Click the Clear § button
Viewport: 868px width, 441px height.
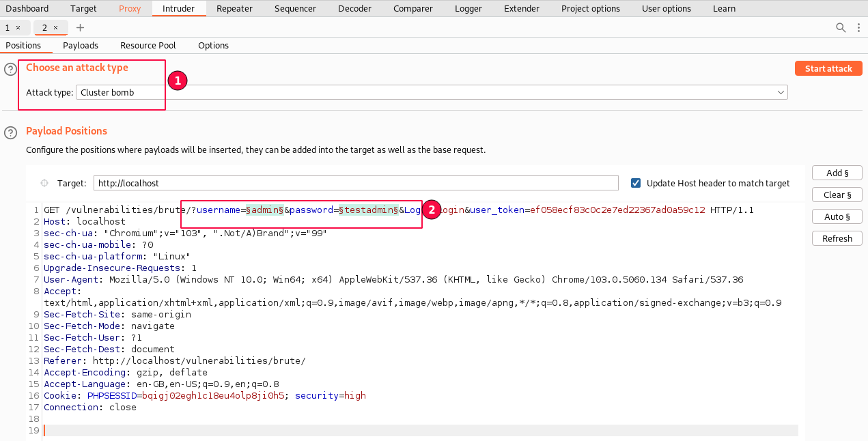(x=837, y=195)
